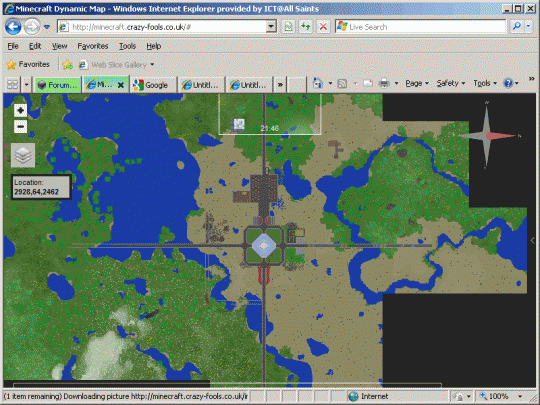Click the Internet security zone indicator

pyautogui.click(x=368, y=396)
